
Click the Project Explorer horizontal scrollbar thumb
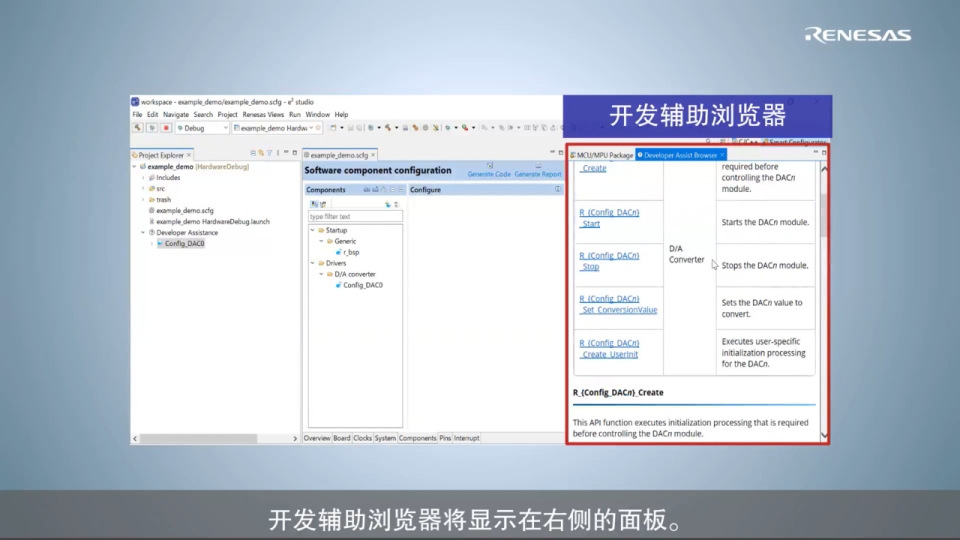pos(199,438)
